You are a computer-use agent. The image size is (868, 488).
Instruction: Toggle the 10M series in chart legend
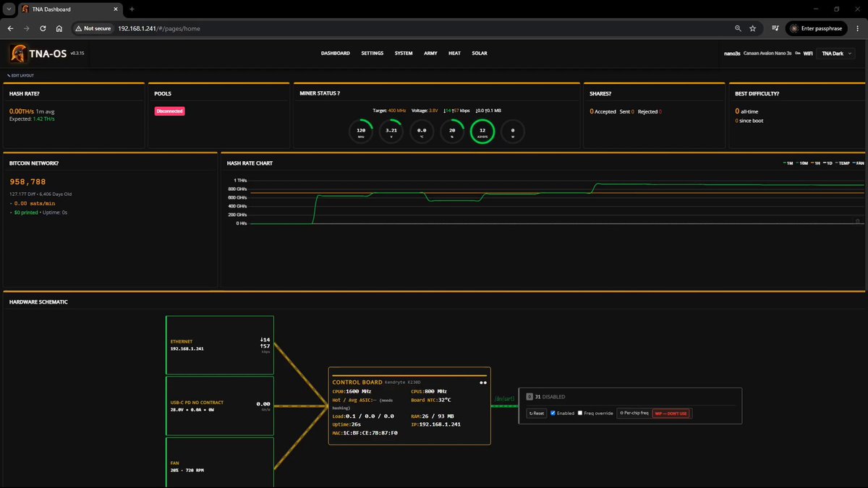[802, 163]
